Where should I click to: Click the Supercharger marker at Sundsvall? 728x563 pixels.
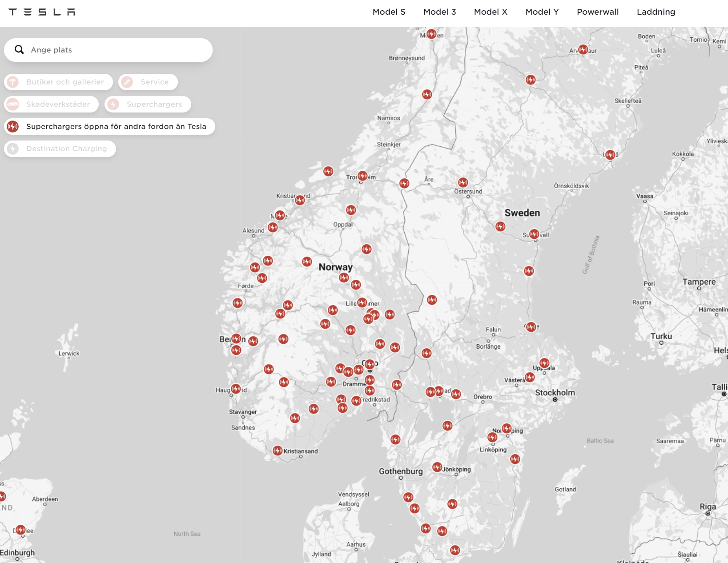(534, 234)
